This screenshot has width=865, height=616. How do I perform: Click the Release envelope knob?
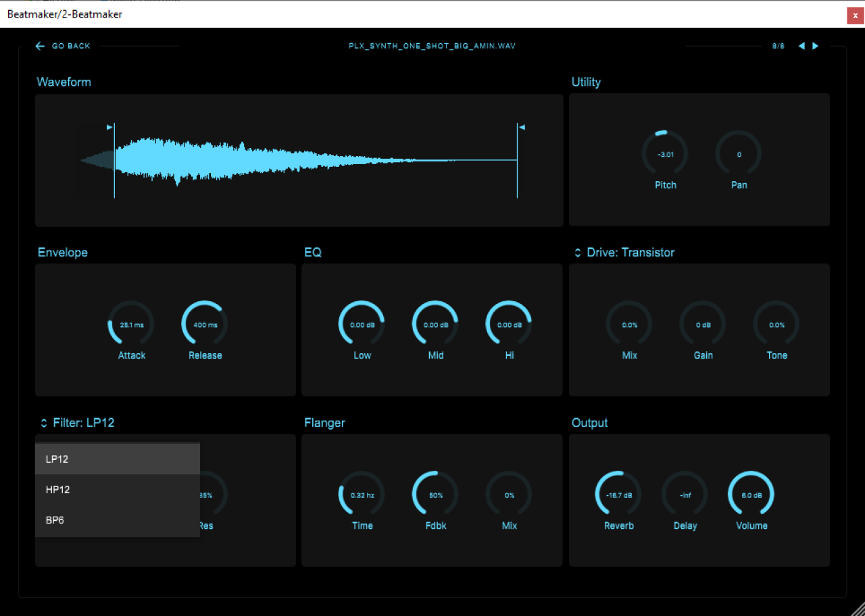pos(205,324)
